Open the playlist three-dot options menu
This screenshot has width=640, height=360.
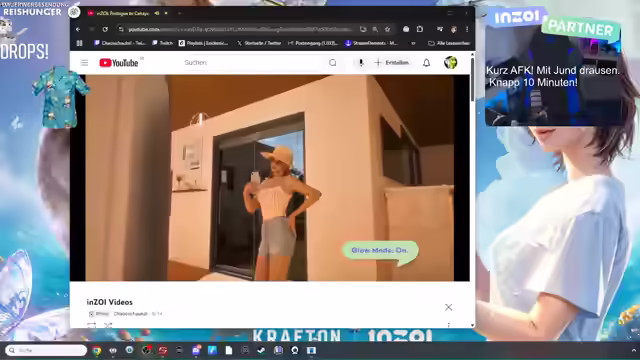(449, 325)
